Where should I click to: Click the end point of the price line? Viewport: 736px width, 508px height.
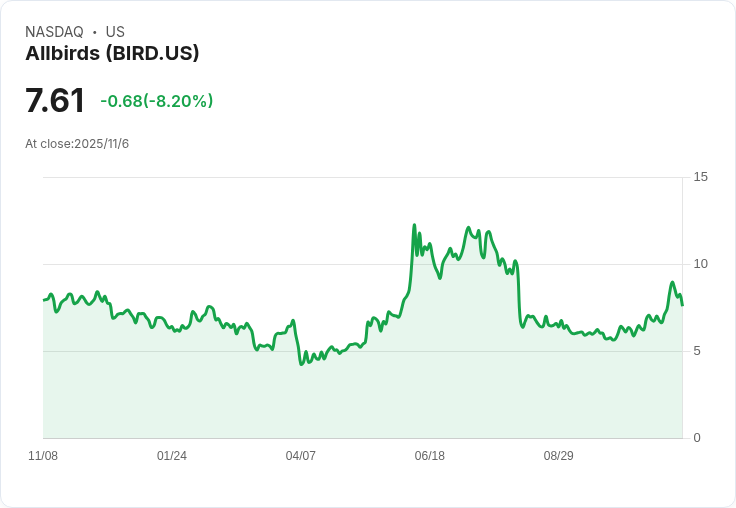[682, 305]
